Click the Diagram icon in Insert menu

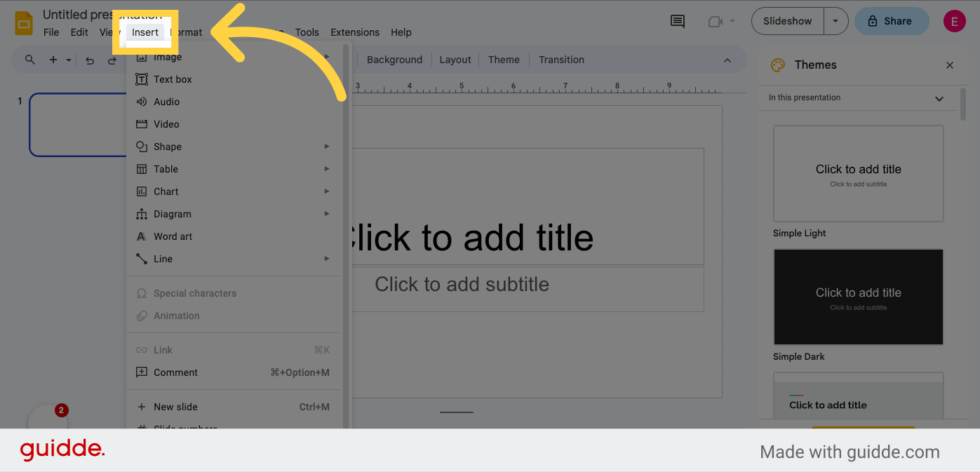[142, 214]
